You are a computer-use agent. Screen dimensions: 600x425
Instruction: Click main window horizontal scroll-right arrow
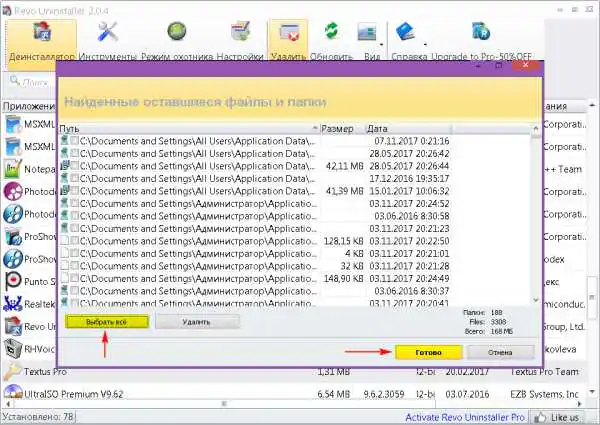[x=580, y=404]
